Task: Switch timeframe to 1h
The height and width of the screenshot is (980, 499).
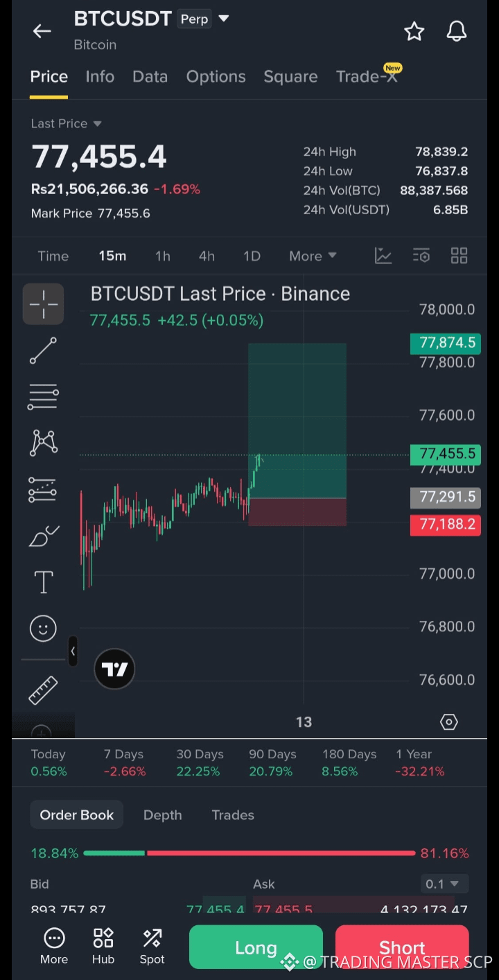Action: click(x=163, y=256)
